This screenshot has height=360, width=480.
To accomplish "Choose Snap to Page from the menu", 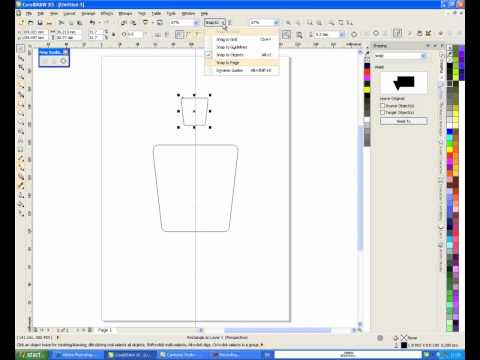I will (242, 63).
